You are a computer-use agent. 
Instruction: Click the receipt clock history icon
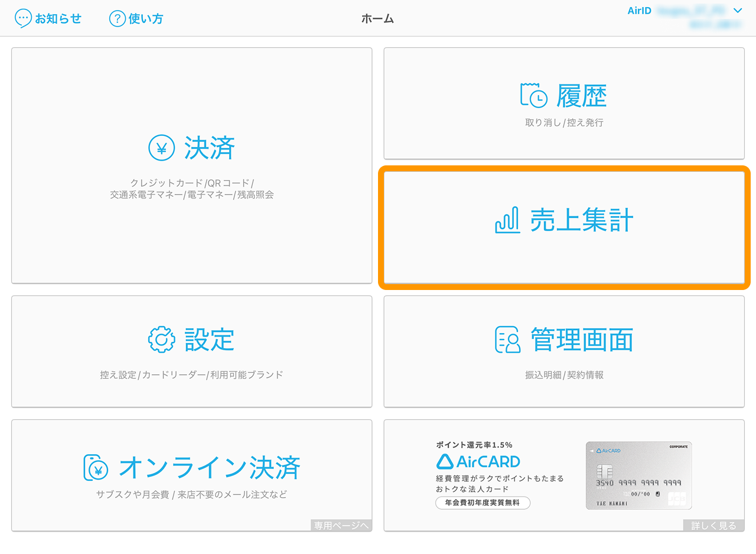pyautogui.click(x=533, y=96)
